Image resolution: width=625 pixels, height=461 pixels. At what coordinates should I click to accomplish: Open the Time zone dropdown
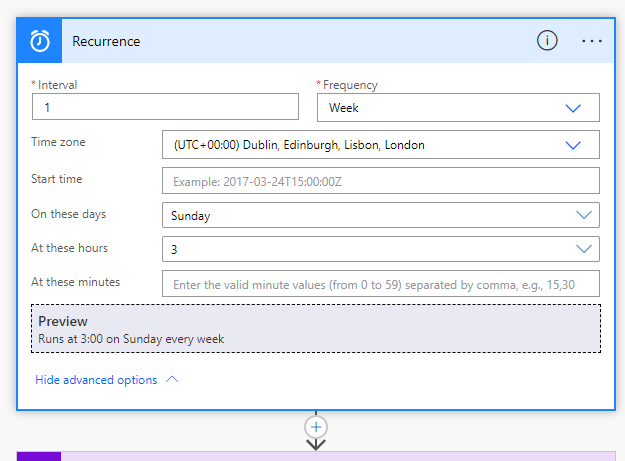click(x=380, y=145)
